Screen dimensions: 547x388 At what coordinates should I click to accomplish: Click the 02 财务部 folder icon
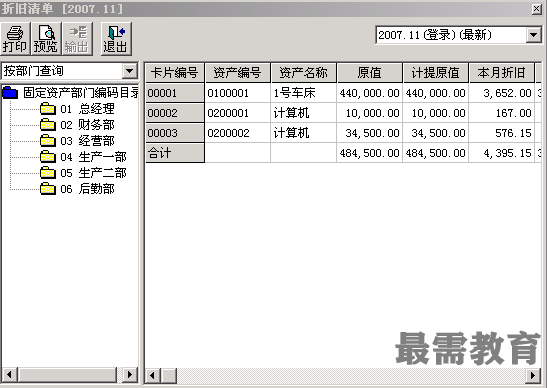[48, 125]
